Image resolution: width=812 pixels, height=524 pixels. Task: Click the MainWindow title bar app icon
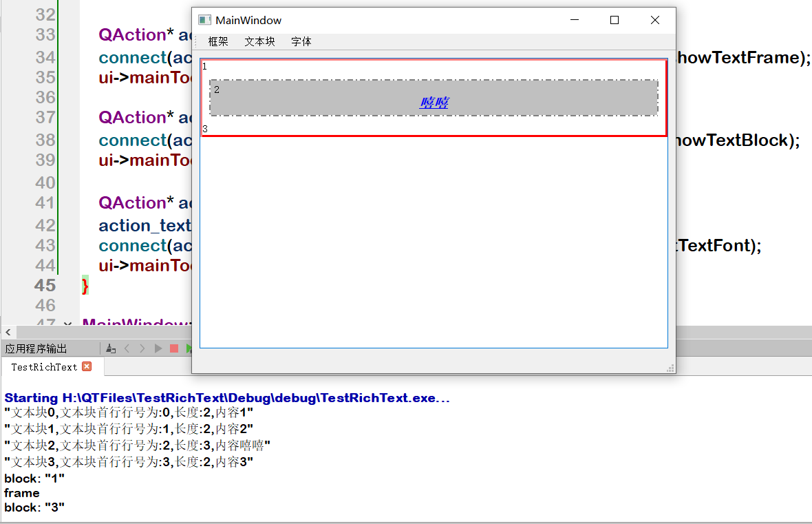[204, 20]
